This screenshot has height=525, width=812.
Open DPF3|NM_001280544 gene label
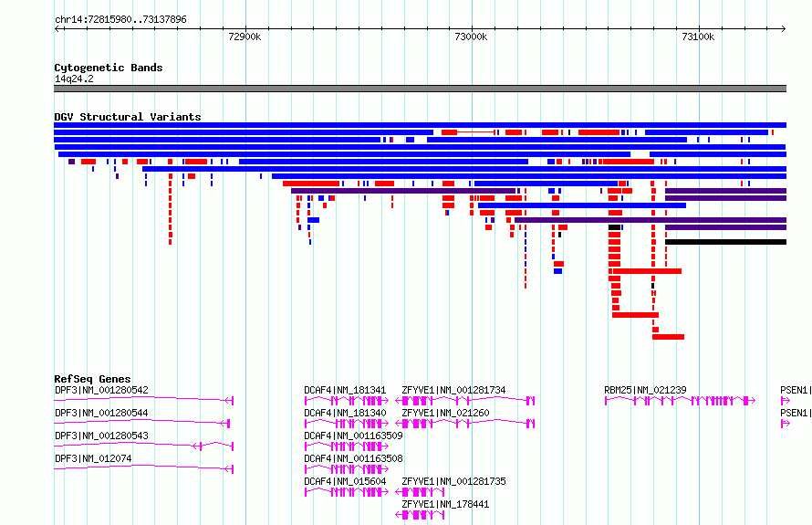(x=101, y=413)
